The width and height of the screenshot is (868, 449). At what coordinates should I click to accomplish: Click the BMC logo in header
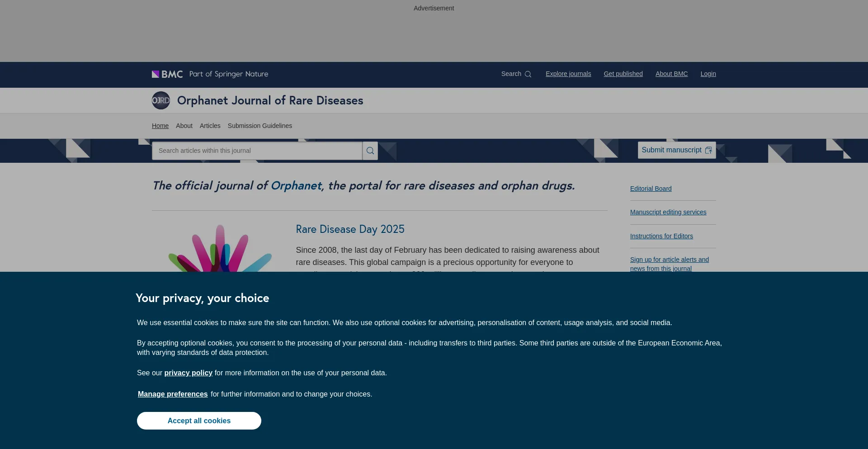[x=167, y=74]
